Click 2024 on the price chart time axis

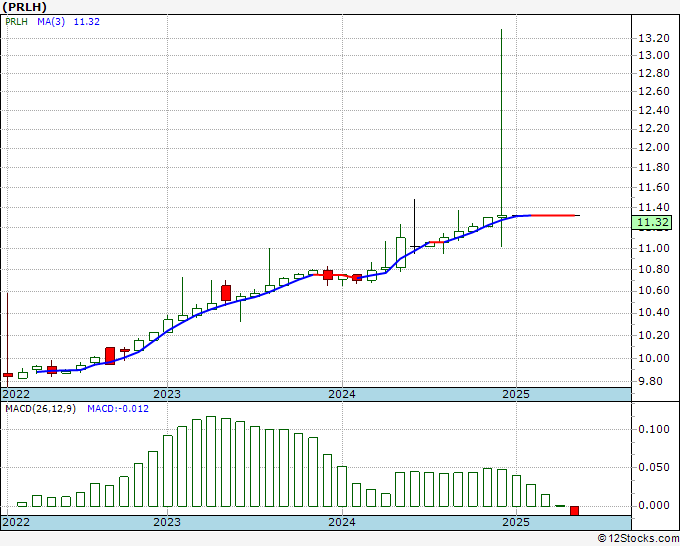[342, 394]
